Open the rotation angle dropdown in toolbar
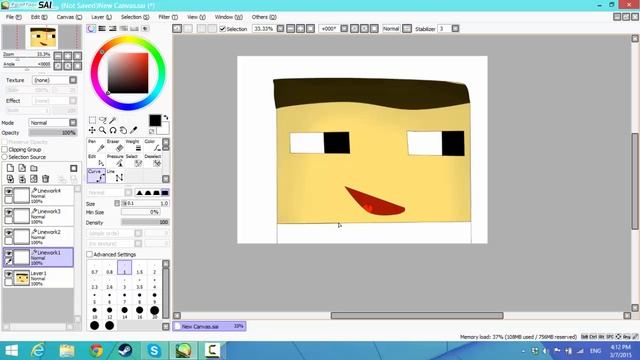The width and height of the screenshot is (640, 360). [x=344, y=29]
